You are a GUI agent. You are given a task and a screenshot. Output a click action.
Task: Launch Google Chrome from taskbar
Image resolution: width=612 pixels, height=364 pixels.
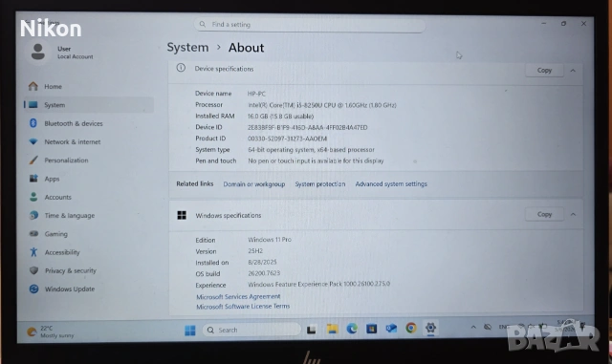410,328
